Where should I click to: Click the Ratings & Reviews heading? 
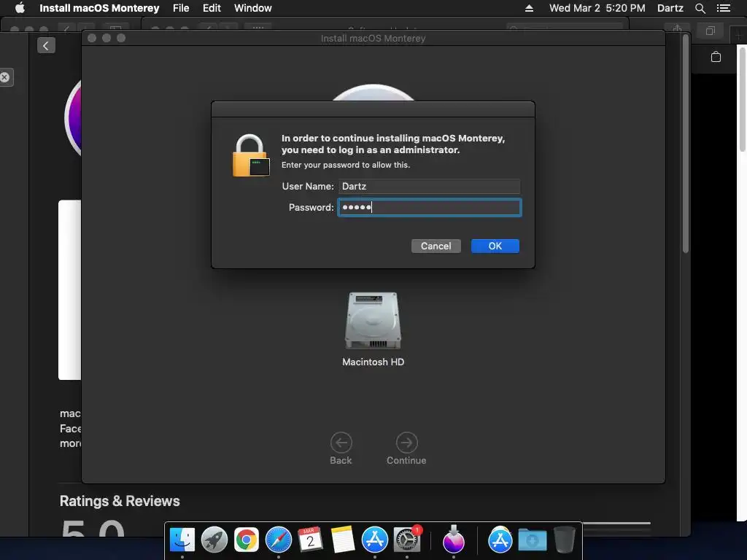tap(120, 501)
